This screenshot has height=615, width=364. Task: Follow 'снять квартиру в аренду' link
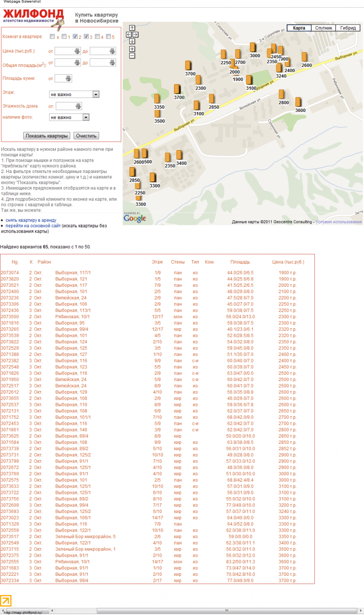(x=31, y=220)
